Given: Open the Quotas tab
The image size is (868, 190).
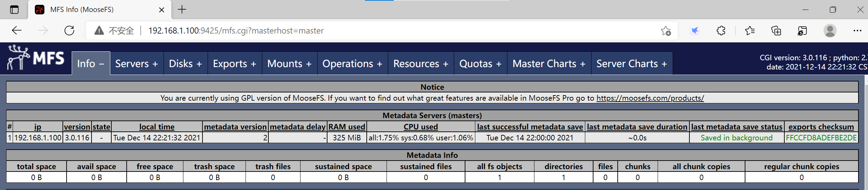Looking at the screenshot, I should pyautogui.click(x=480, y=64).
